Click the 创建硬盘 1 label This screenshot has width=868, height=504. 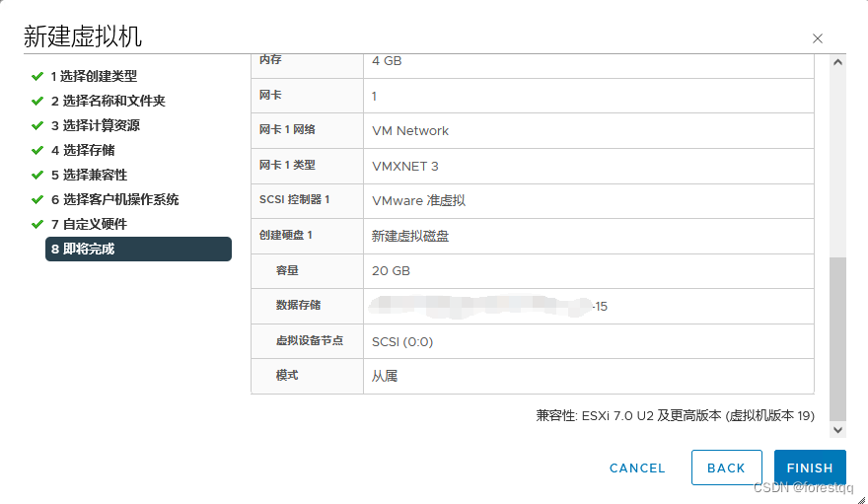286,235
